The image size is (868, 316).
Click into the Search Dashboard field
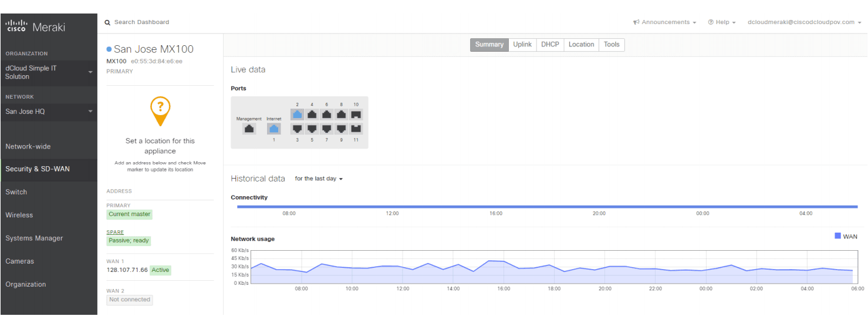pyautogui.click(x=141, y=22)
